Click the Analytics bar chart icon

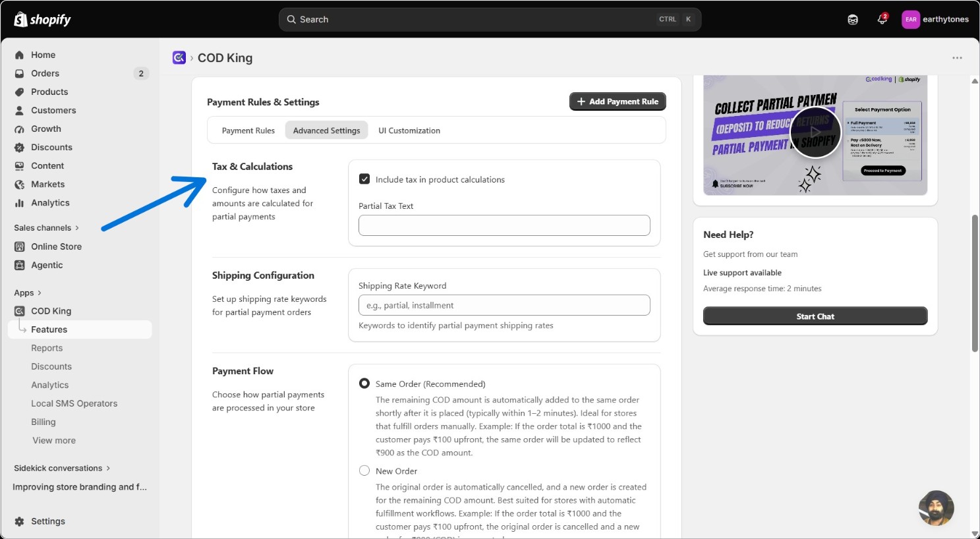[x=20, y=202]
